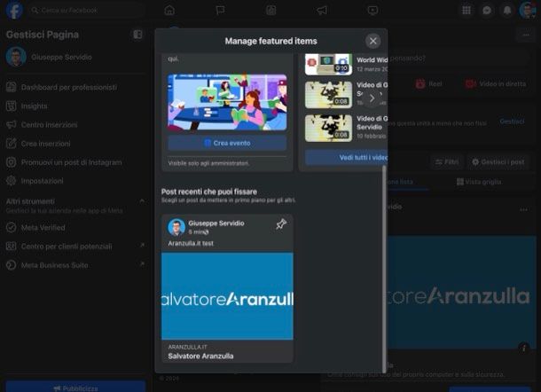This screenshot has width=541, height=392.
Task: Open Filtri button
Action: 447,161
